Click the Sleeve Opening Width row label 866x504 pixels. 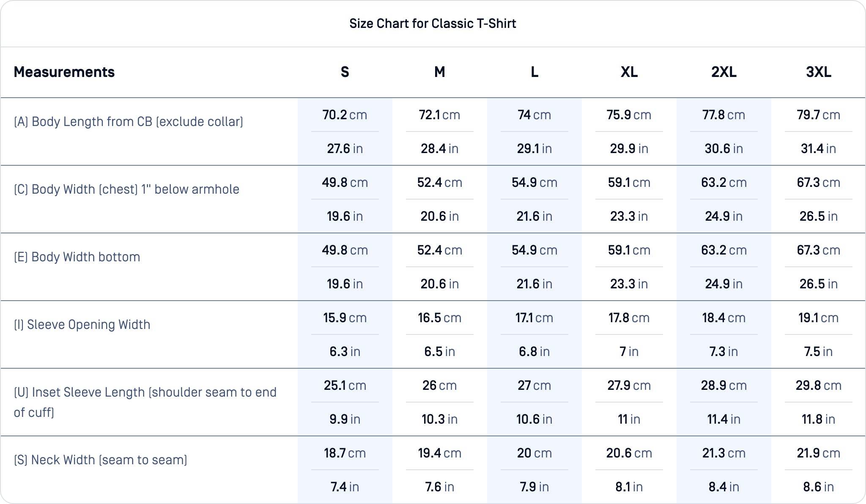pos(82,325)
